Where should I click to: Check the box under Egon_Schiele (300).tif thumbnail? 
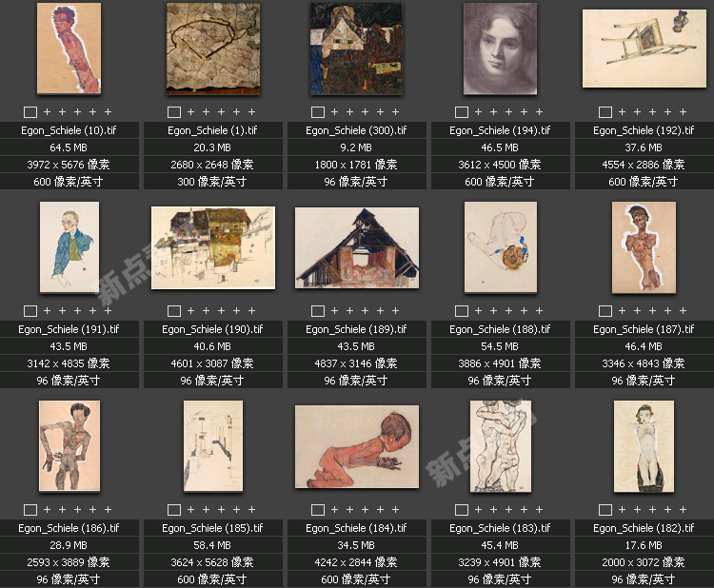318,112
